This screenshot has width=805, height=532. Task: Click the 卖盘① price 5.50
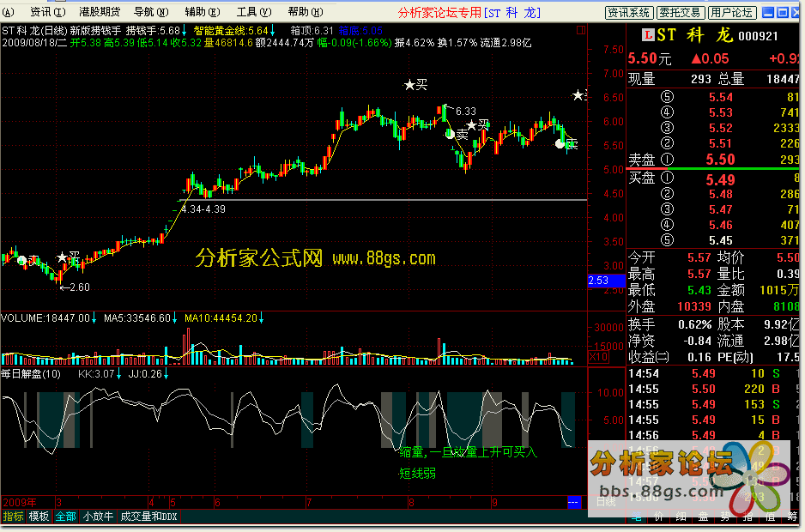tap(720, 160)
